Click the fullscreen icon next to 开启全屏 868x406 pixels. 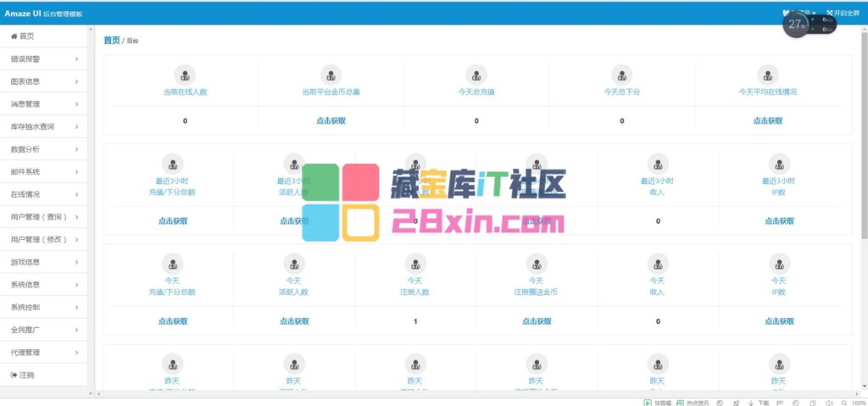tap(830, 13)
